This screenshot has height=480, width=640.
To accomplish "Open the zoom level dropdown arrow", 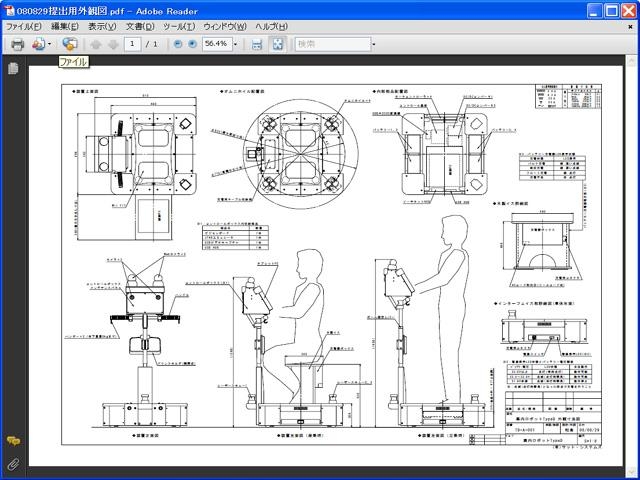I will pyautogui.click(x=236, y=44).
